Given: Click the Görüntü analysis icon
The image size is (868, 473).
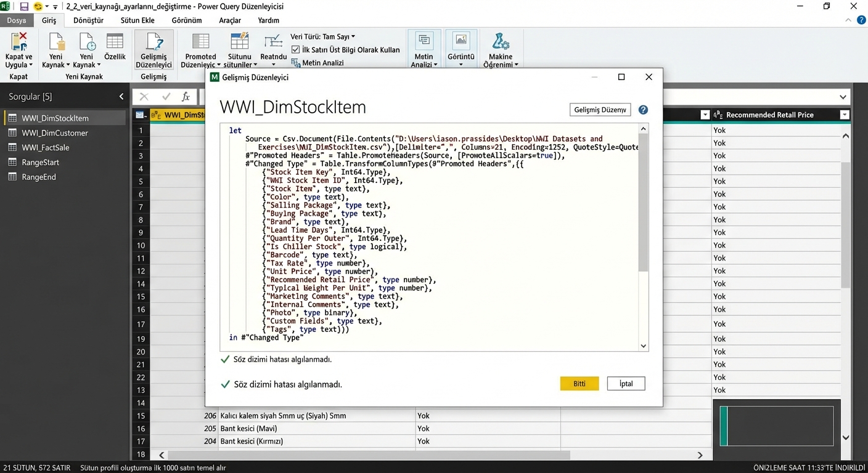Looking at the screenshot, I should pos(461,41).
